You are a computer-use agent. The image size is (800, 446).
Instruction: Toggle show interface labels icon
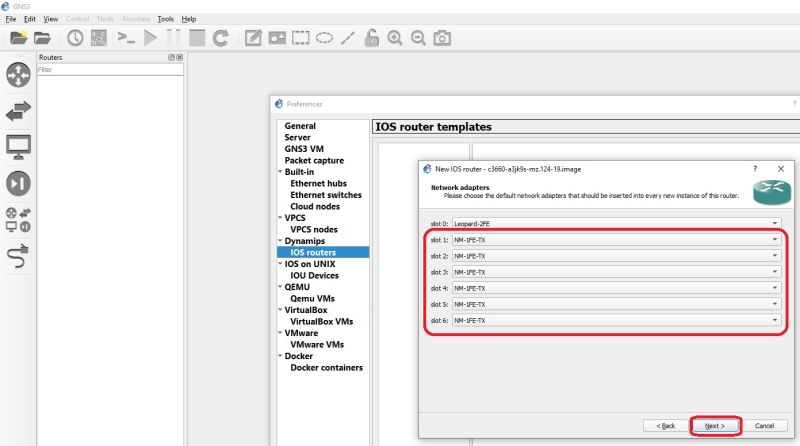99,38
